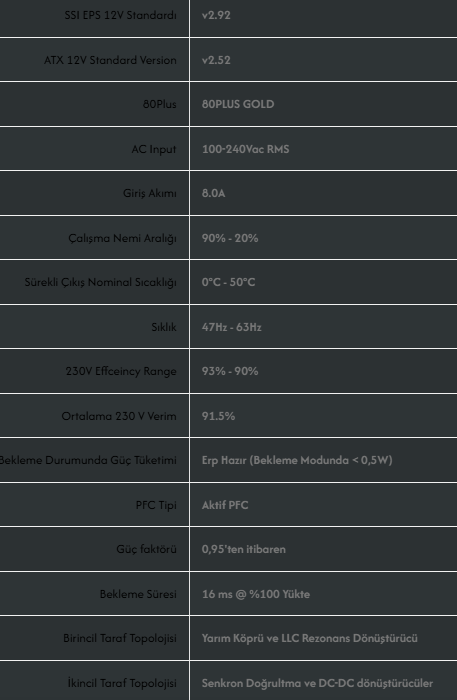Viewport: 457px width, 700px height.
Task: Click the Sıklık row label
Action: click(164, 327)
